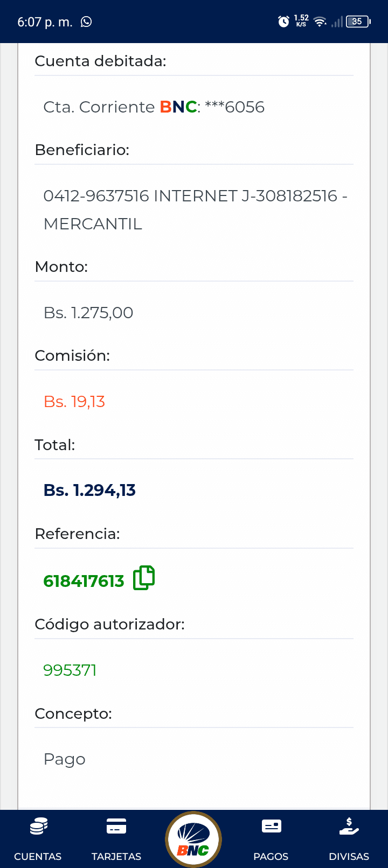Image resolution: width=388 pixels, height=868 pixels.
Task: Tap the Monto value Bs. 1.275,00
Action: pos(88,313)
